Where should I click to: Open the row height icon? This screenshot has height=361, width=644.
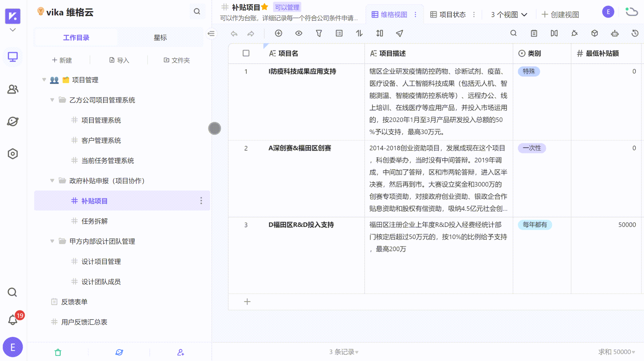pyautogui.click(x=379, y=33)
